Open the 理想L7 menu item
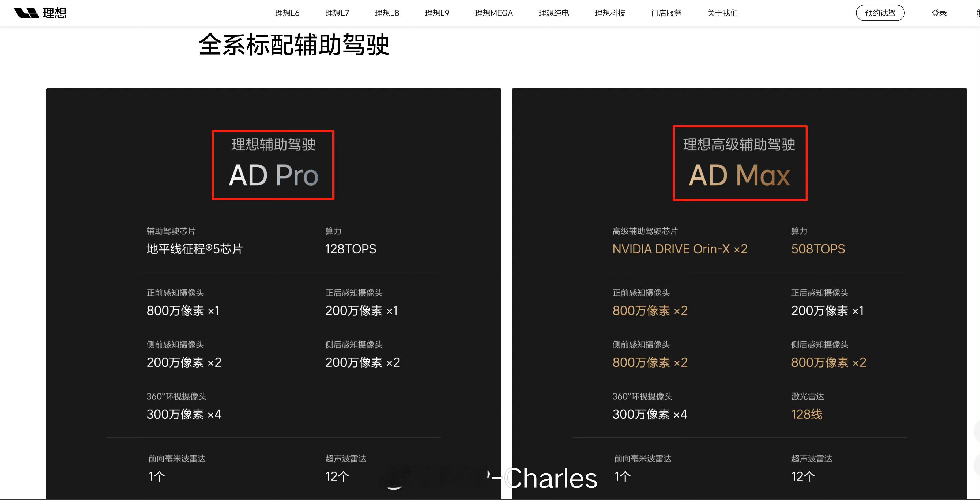980x500 pixels. 337,13
